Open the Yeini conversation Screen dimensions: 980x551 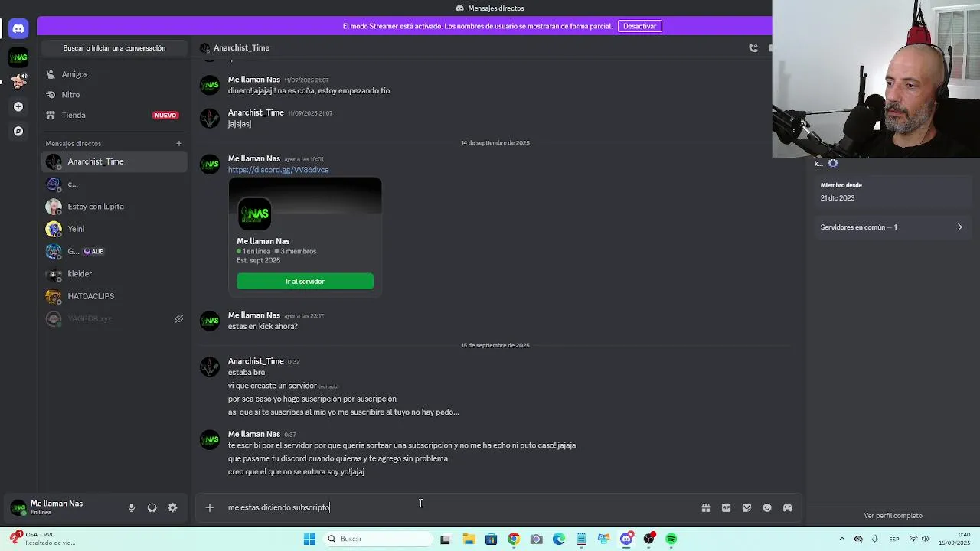pos(114,229)
